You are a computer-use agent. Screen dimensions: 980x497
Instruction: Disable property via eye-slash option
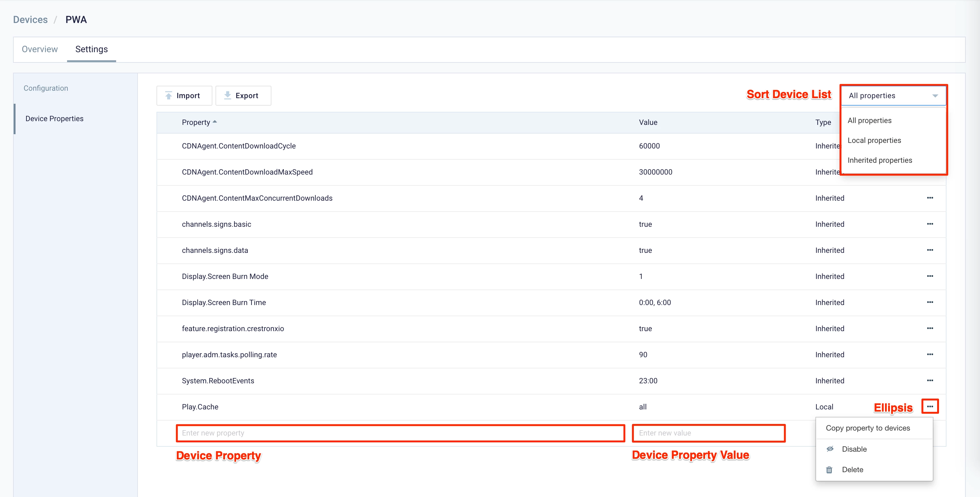[x=831, y=449]
